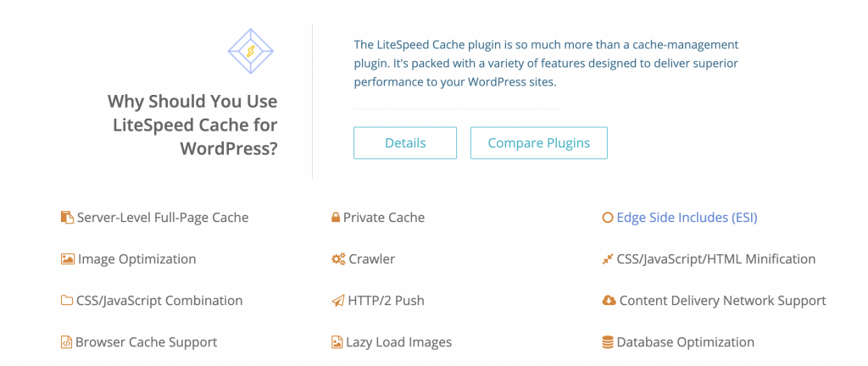Click the Crawler gears icon

coord(338,259)
